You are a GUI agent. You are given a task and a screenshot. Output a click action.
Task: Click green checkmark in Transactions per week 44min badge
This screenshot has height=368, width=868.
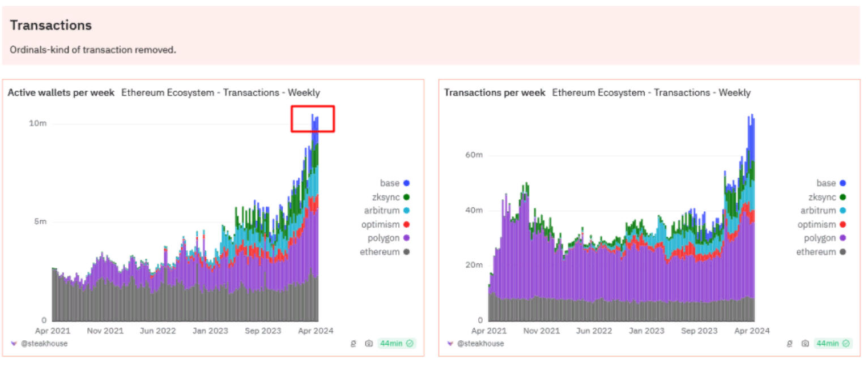coord(846,344)
